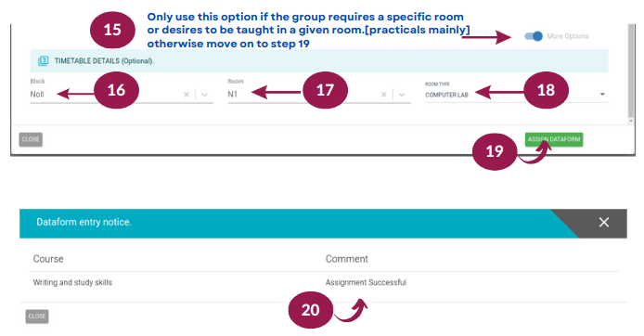Select the Writing and study skills row
The height and width of the screenshot is (336, 644).
click(x=324, y=282)
